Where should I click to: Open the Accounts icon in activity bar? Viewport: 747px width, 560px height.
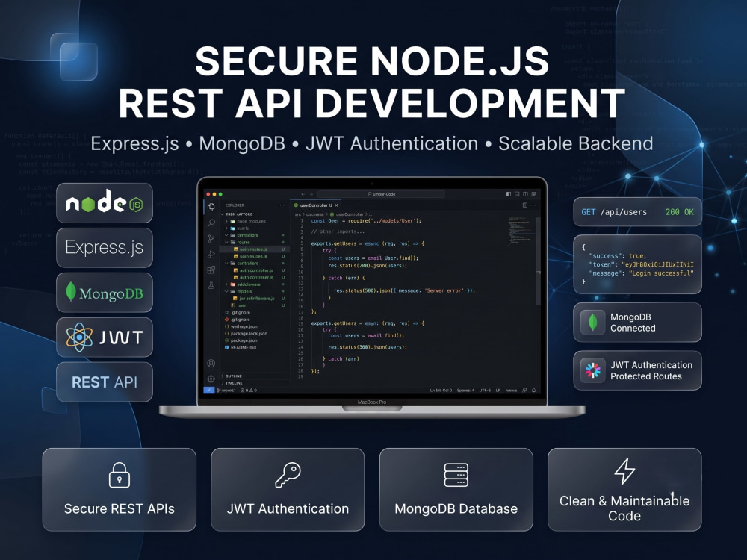(x=211, y=364)
